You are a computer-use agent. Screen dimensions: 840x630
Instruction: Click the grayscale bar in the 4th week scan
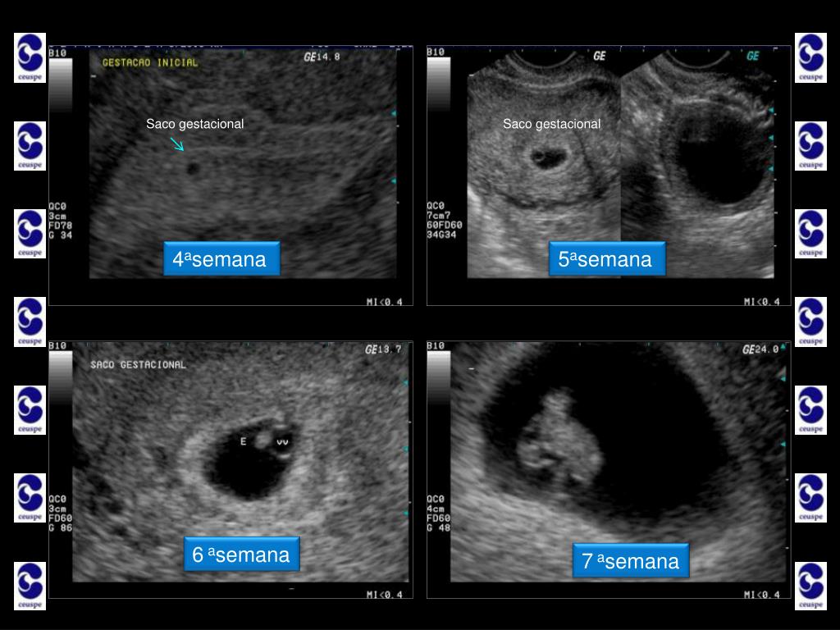pos(61,84)
